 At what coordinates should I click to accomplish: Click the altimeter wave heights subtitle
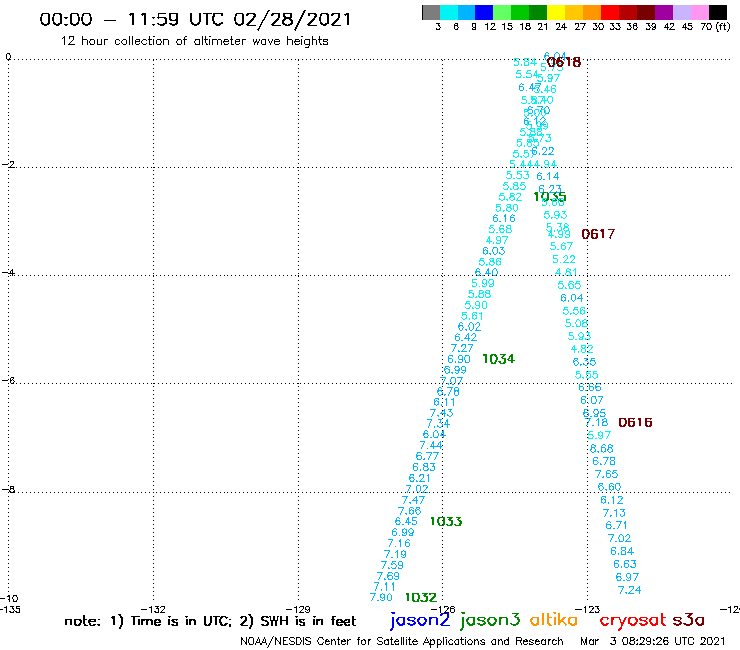(x=195, y=41)
